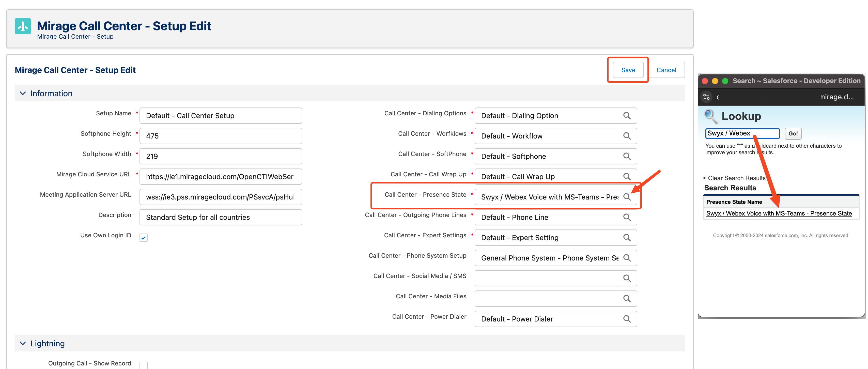Click the Lookup magnifier icon in popup
The height and width of the screenshot is (369, 868).
711,116
